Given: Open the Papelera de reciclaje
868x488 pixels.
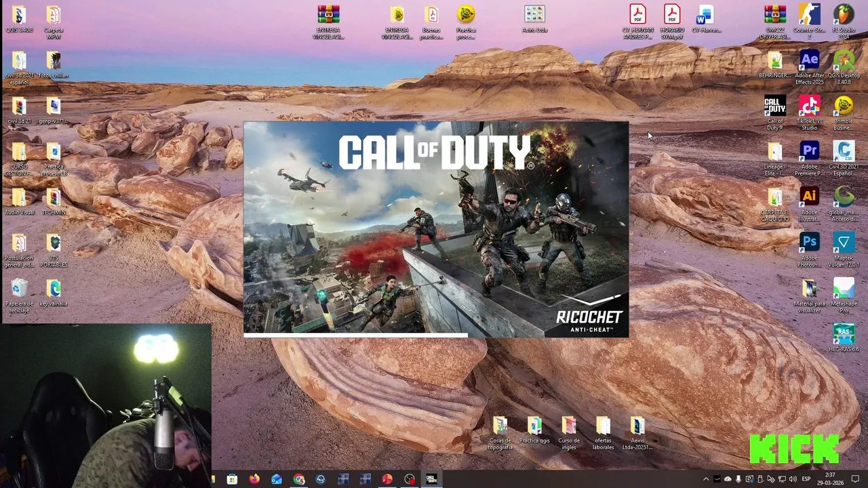Looking at the screenshot, I should click(19, 296).
